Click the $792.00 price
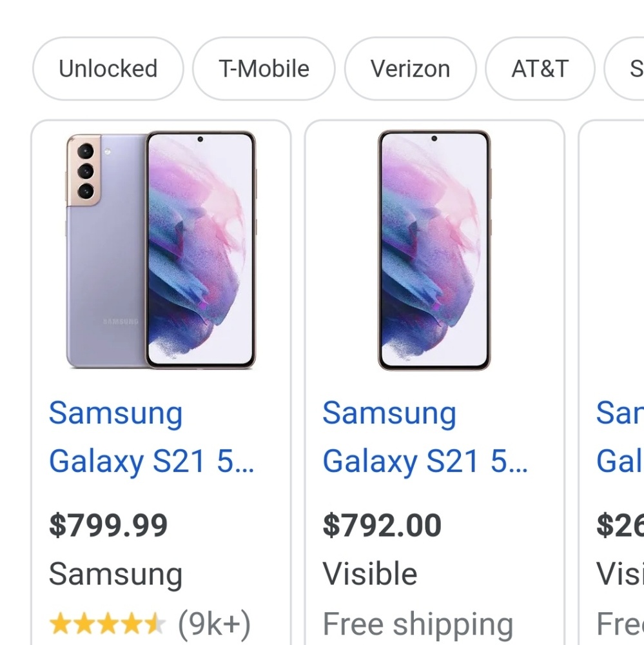644x645 pixels. point(382,526)
